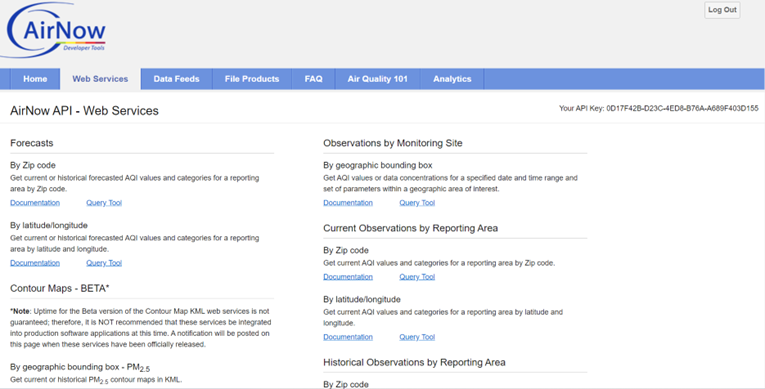Launch Query Tool for Forecasts By latitude/longitude

click(104, 263)
